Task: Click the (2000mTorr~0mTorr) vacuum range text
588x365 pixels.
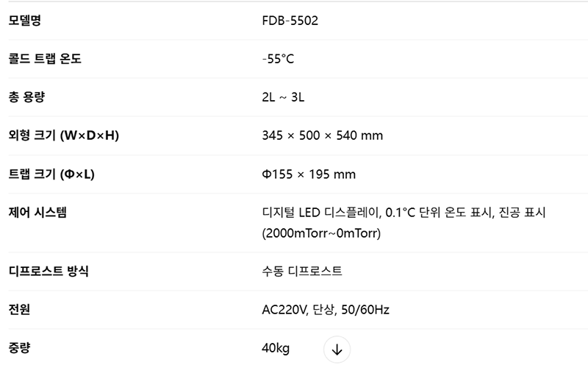Action: [x=322, y=233]
